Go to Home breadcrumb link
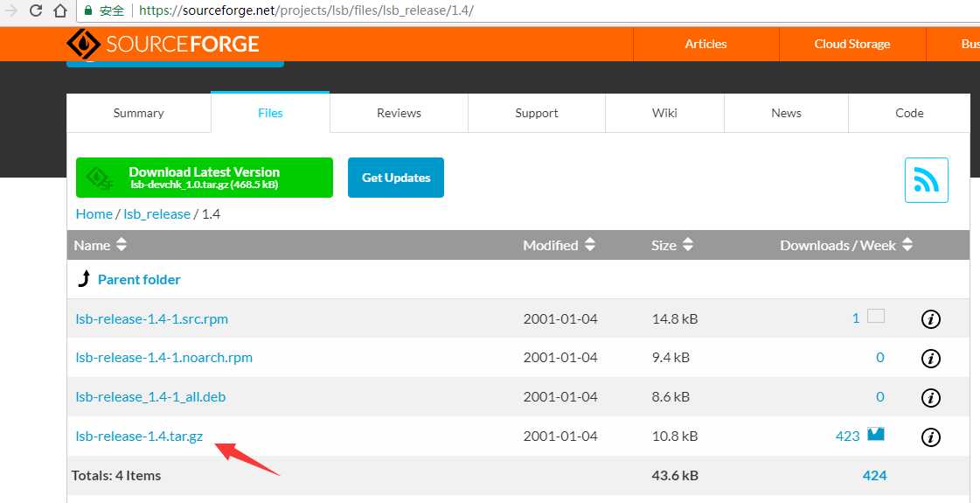This screenshot has width=980, height=503. [94, 214]
